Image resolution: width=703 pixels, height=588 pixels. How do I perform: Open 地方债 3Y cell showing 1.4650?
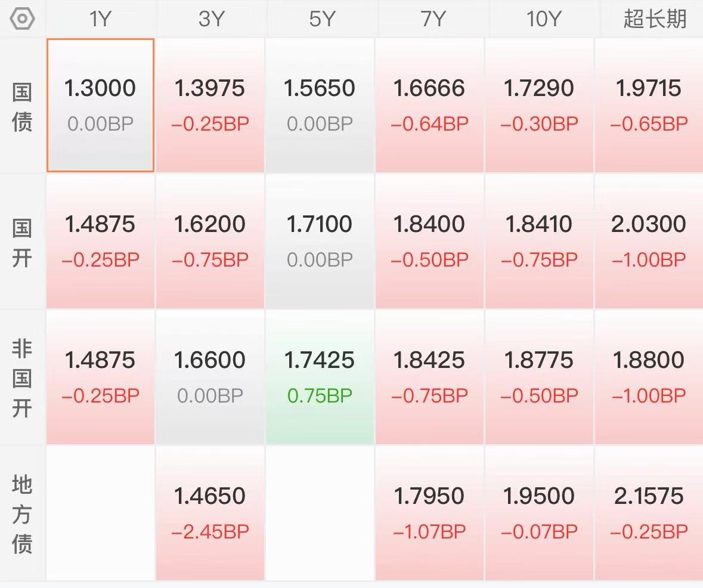(x=210, y=513)
